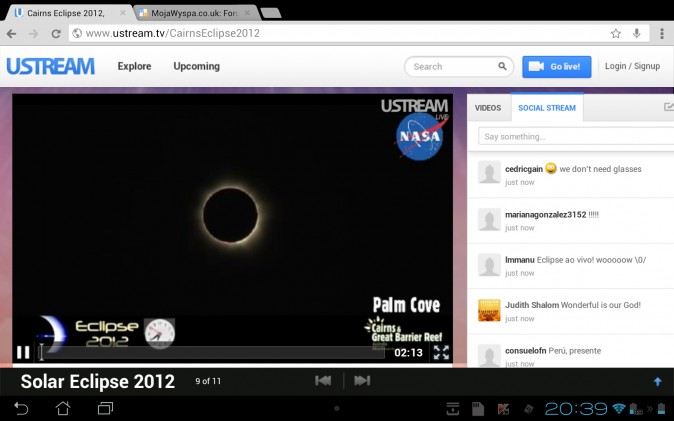Click the search magnifier icon
This screenshot has width=674, height=421.
[502, 66]
